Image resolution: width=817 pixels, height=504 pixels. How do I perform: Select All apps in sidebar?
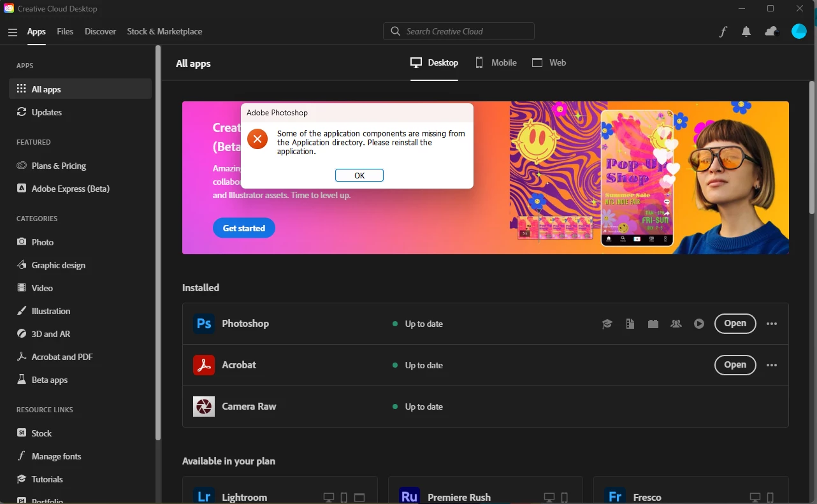pyautogui.click(x=80, y=89)
